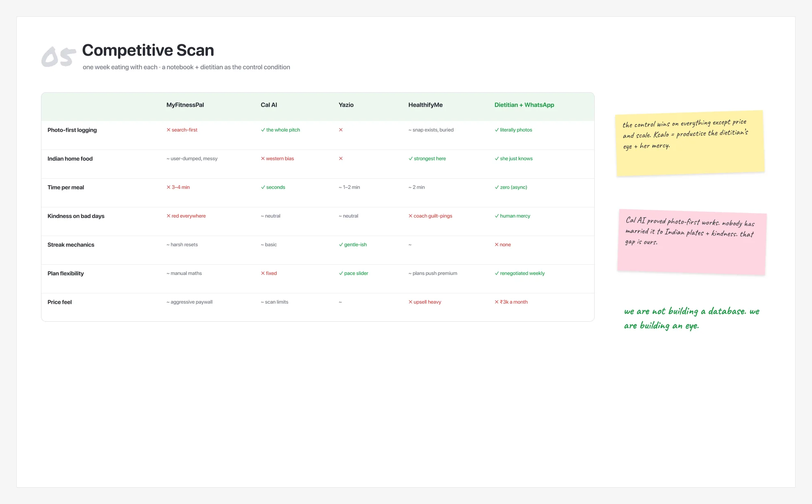Click the Cal AI column header
The width and height of the screenshot is (812, 504).
[269, 105]
